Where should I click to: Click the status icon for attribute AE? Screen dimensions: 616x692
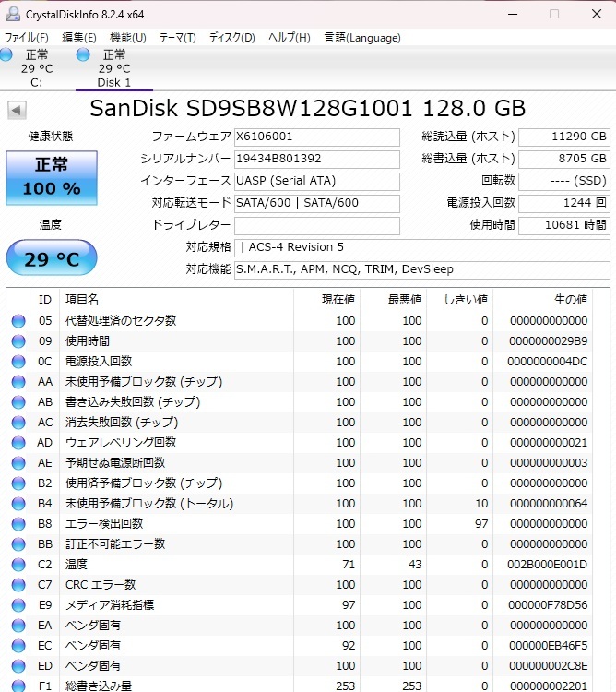pyautogui.click(x=18, y=463)
